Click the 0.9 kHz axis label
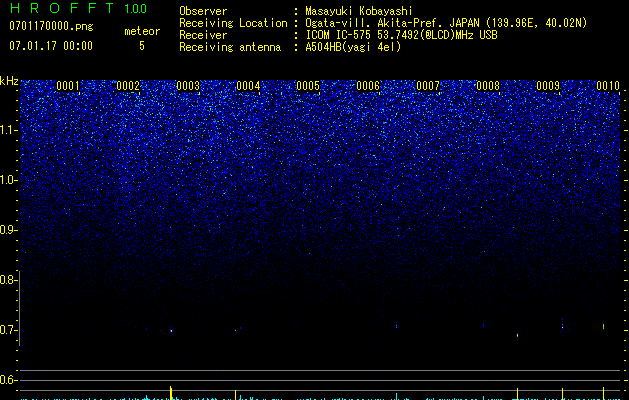Viewport: 629px width, 400px height. 7,230
